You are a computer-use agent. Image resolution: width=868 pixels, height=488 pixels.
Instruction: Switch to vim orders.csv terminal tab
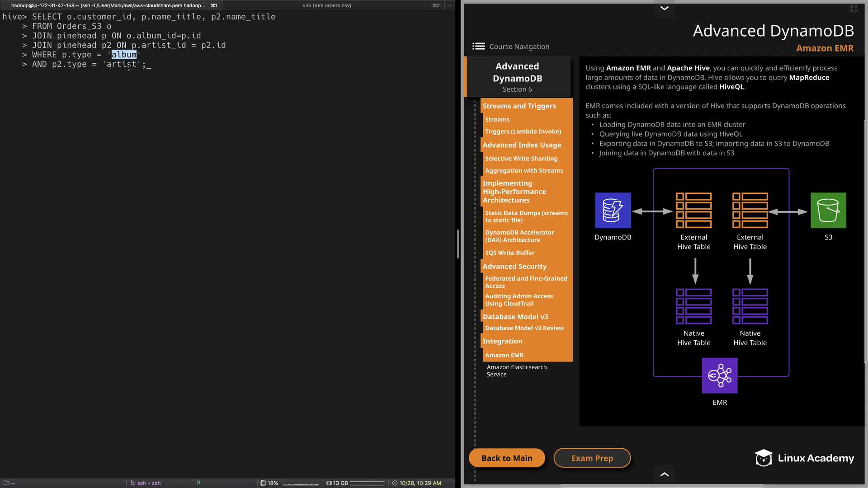tap(327, 5)
